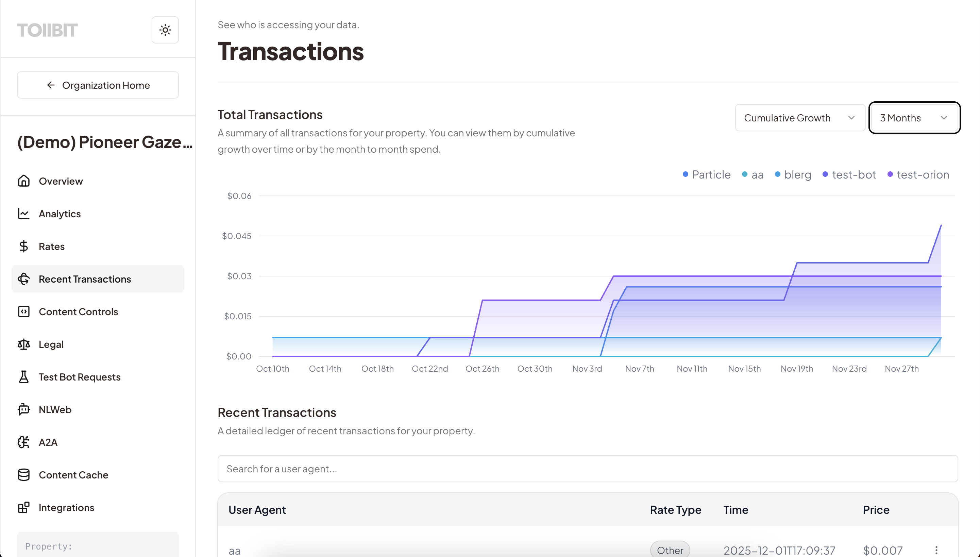
Task: Open NLWeb via the chat bubble icon
Action: (x=24, y=409)
